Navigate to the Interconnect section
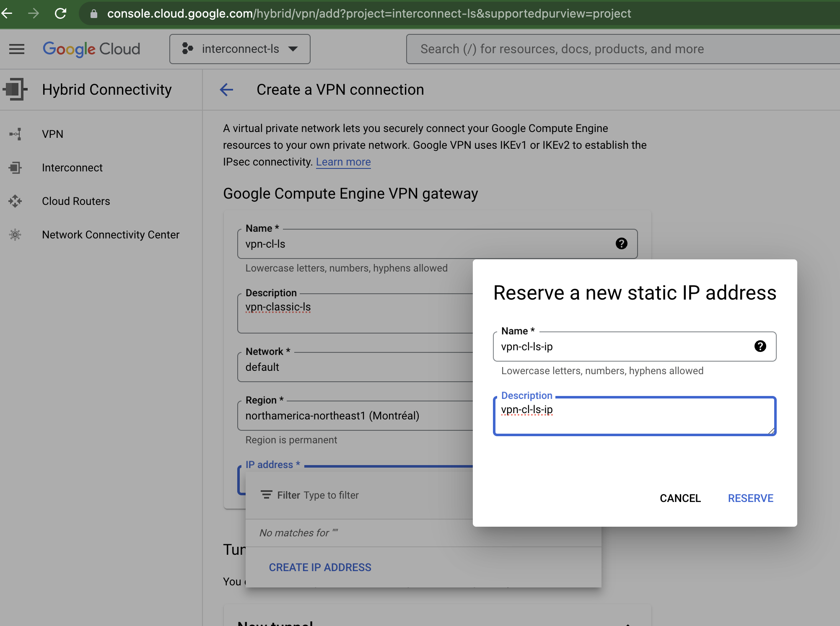 [72, 168]
